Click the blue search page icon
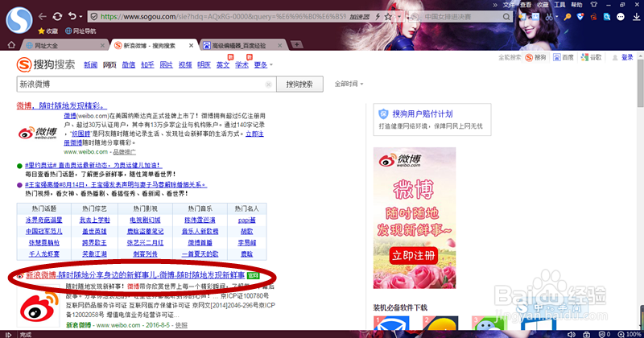Screen dimensions: 644x338 pyautogui.click(x=607, y=17)
